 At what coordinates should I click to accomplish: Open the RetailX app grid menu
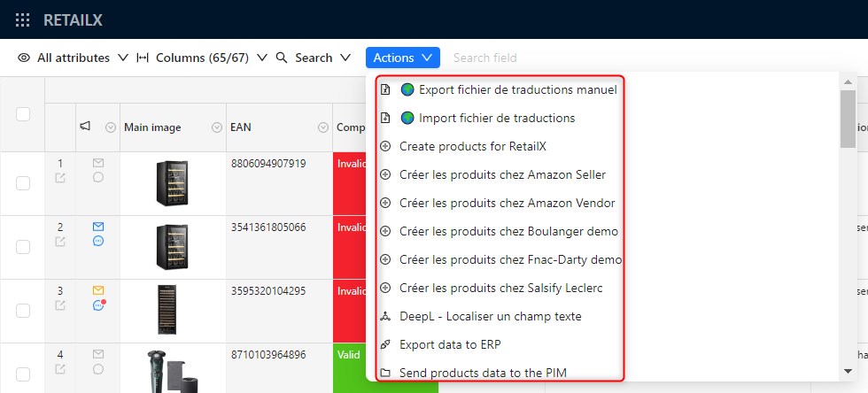(23, 19)
